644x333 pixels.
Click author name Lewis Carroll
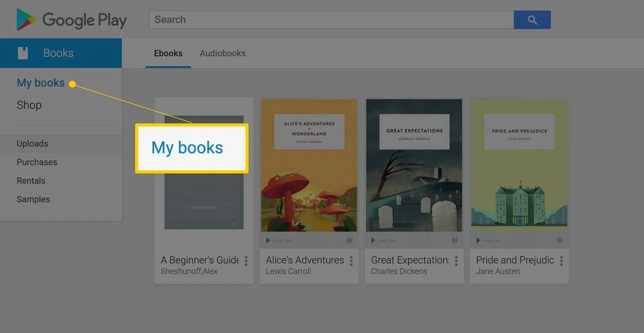289,271
